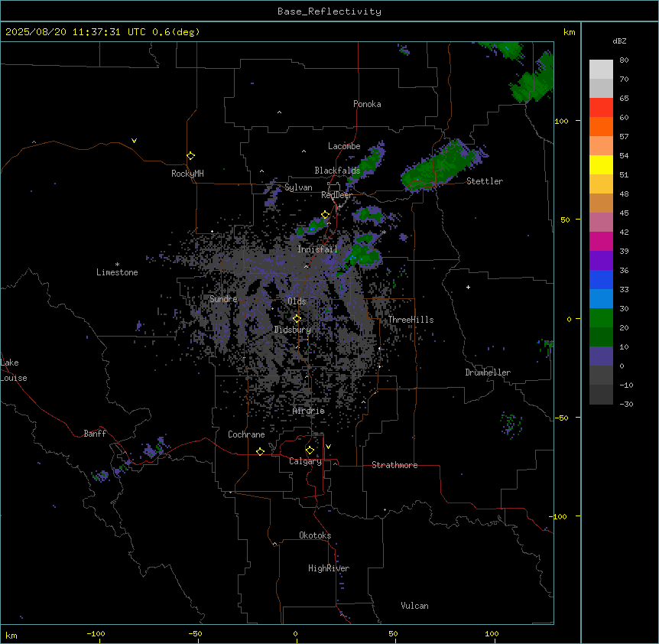The image size is (659, 644).
Task: Pick the red legend swatch between 65 and 60
Action: (601, 108)
